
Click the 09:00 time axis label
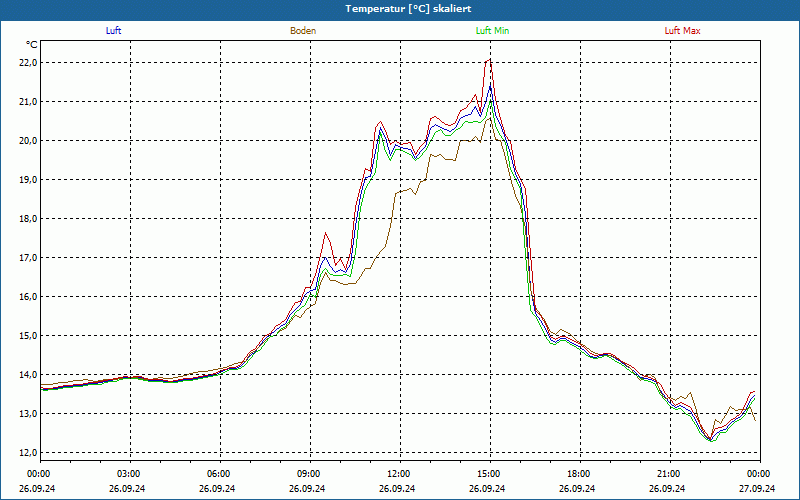point(311,474)
